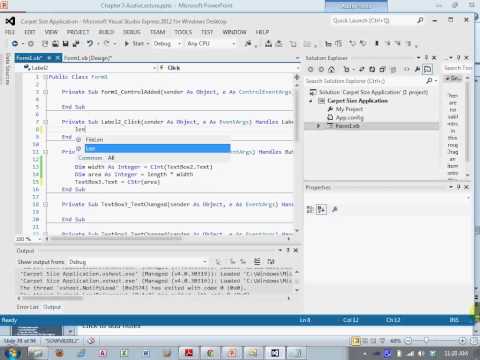Click the Save All toolbar icon
This screenshot has width=480, height=360.
click(x=76, y=44)
